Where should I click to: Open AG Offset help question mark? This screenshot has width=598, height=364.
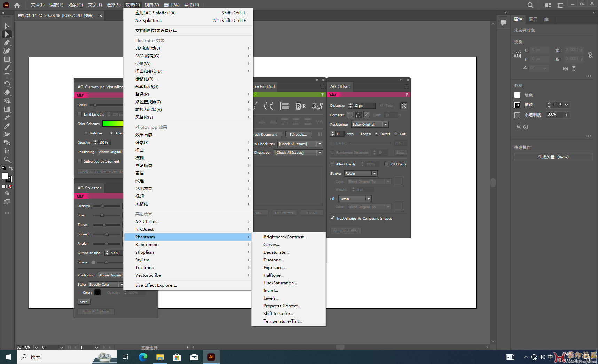point(406,95)
